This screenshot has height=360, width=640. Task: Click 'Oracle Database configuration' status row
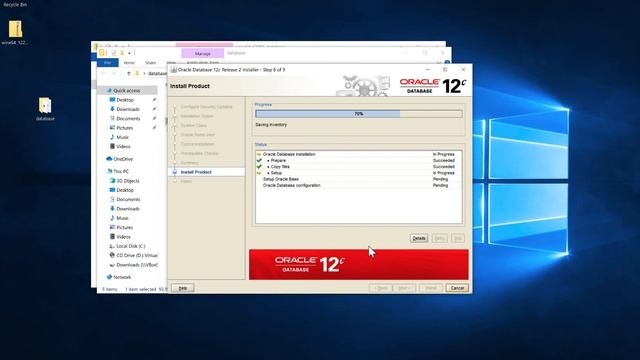point(358,185)
